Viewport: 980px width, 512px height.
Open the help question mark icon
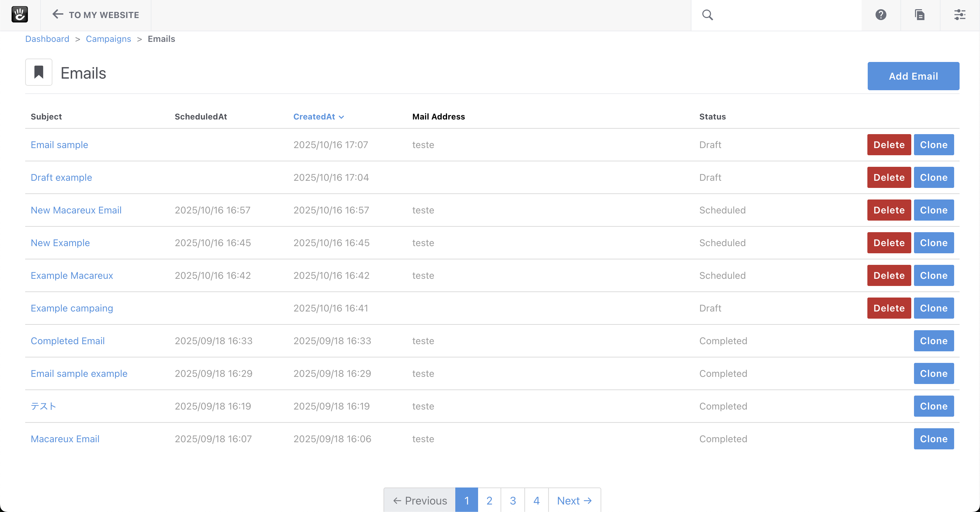[x=881, y=15]
